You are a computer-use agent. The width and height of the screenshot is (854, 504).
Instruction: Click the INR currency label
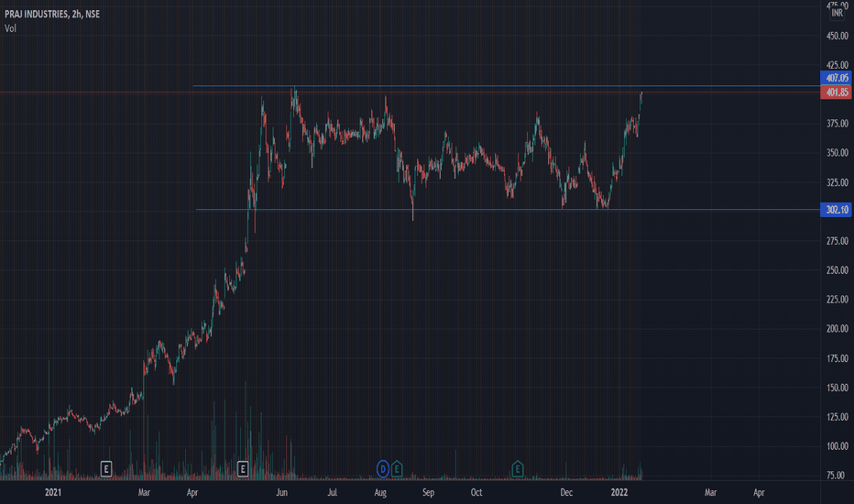[x=838, y=13]
